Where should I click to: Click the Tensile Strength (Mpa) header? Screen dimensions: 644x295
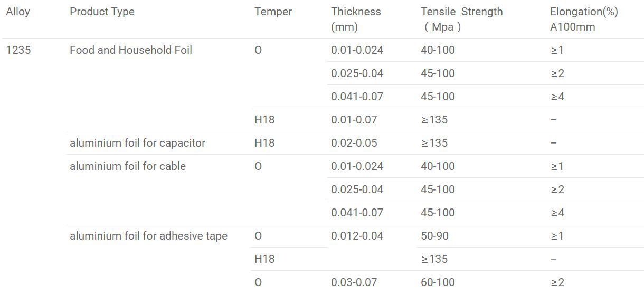point(461,19)
